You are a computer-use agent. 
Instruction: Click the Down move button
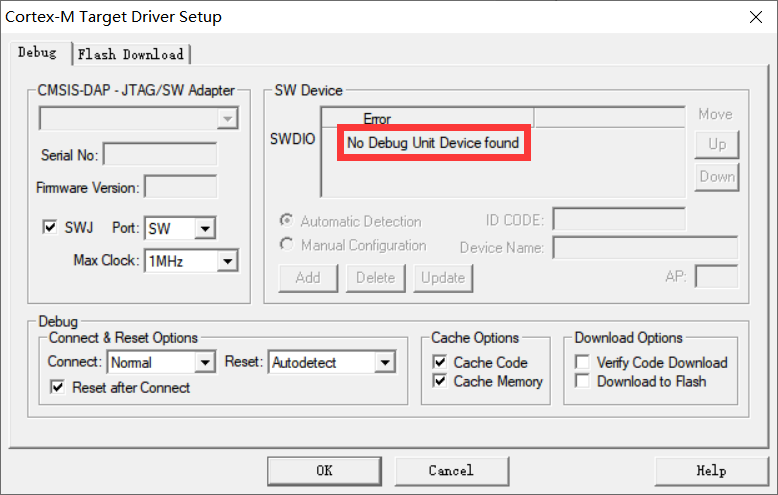pyautogui.click(x=717, y=177)
